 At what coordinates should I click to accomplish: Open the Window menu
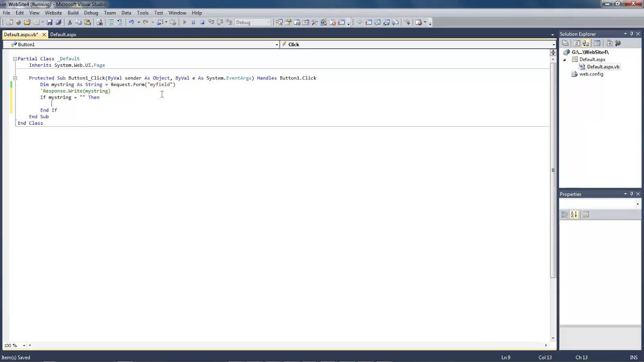pyautogui.click(x=177, y=13)
